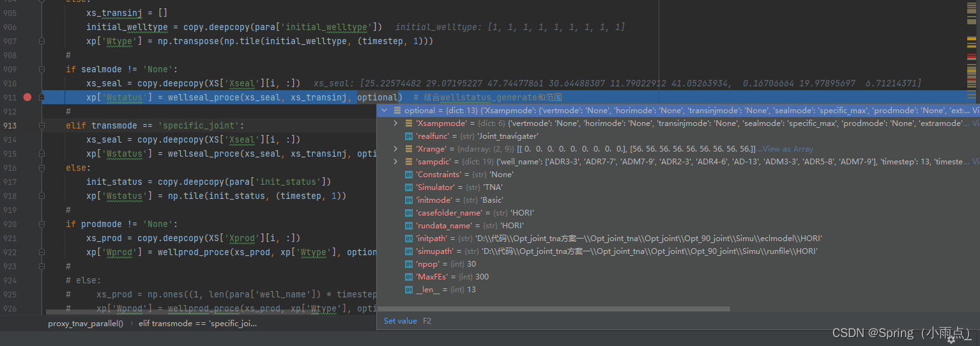Click the dict icon beside 'optional'

(397, 111)
